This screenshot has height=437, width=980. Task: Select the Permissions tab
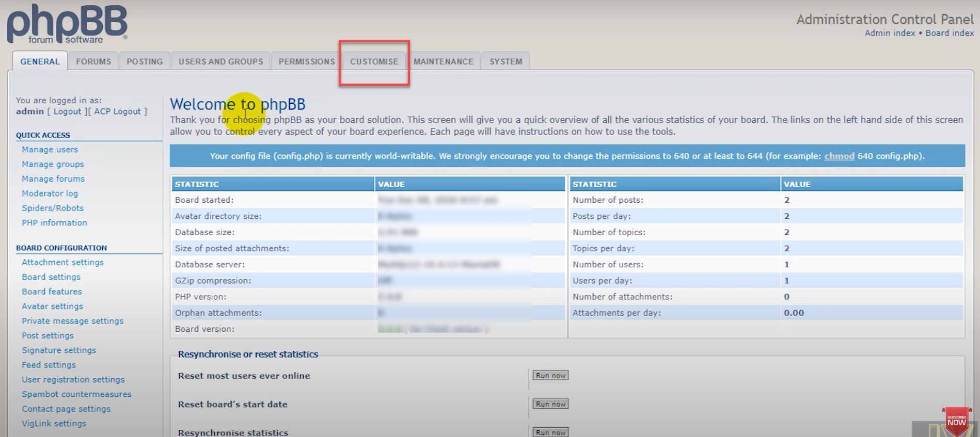click(x=307, y=61)
